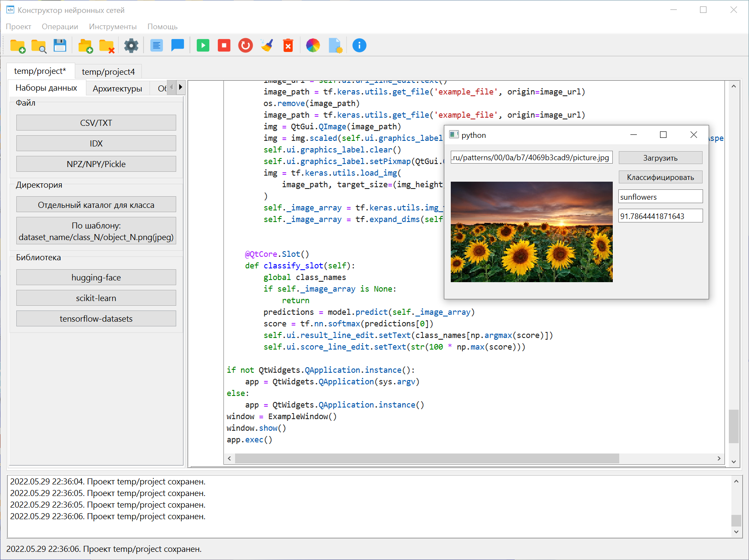Open the Помощь menu

coord(162,27)
